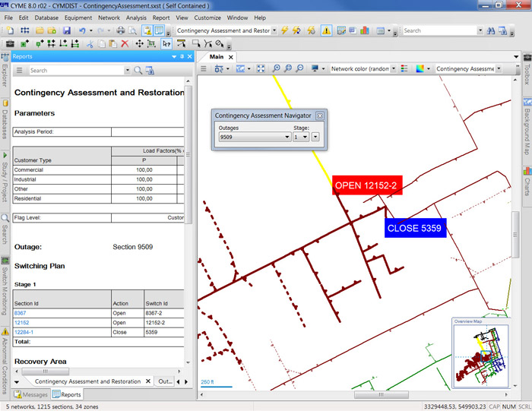The image size is (532, 411).
Task: Open the Analysis menu
Action: pos(136,17)
